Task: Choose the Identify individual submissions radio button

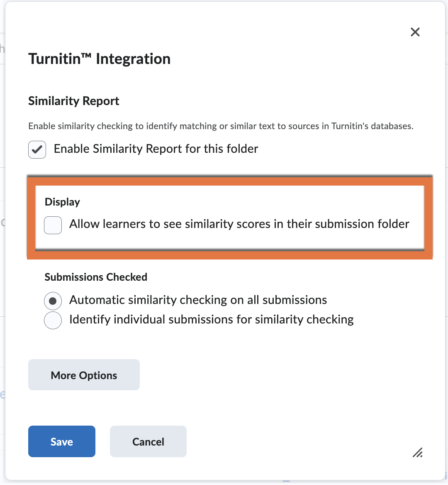Action: pyautogui.click(x=53, y=320)
